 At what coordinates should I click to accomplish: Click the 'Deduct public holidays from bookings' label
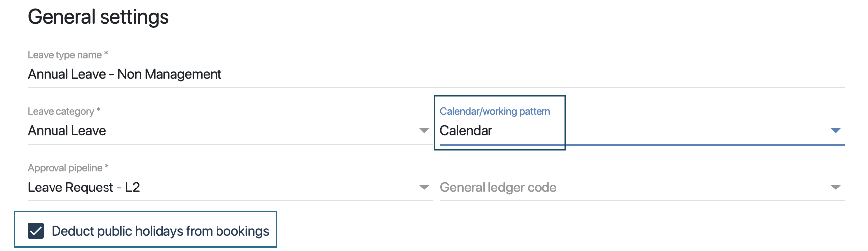160,231
